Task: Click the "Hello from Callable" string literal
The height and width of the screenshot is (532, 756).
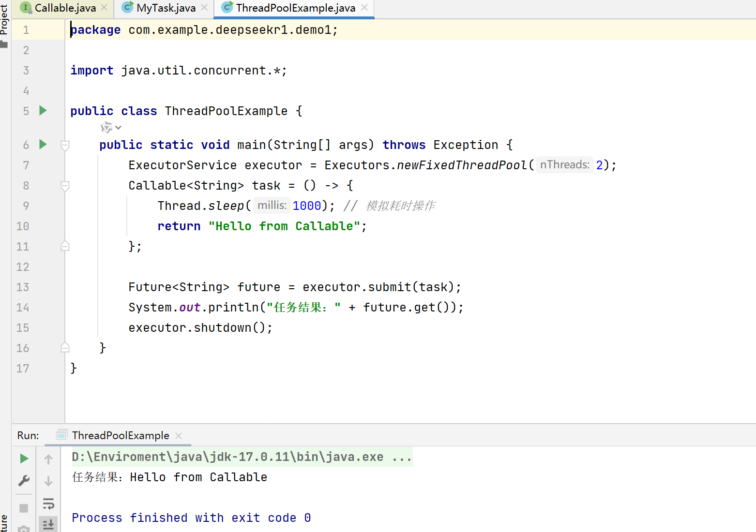Action: pyautogui.click(x=284, y=226)
